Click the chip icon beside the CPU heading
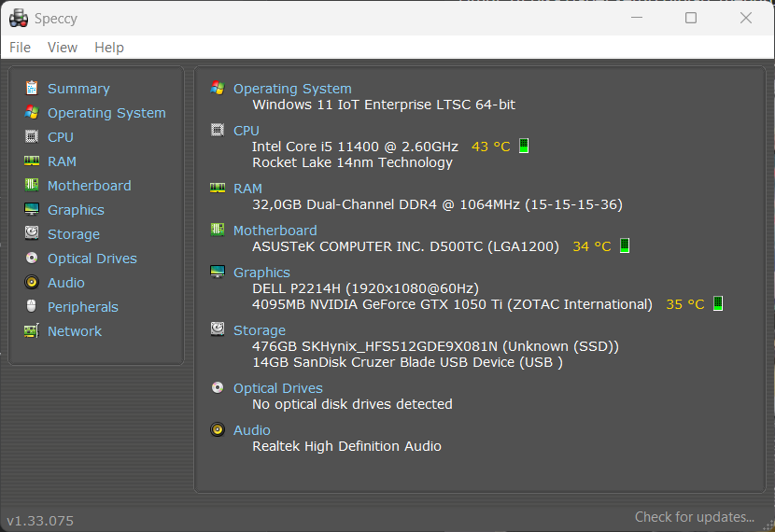 218,130
